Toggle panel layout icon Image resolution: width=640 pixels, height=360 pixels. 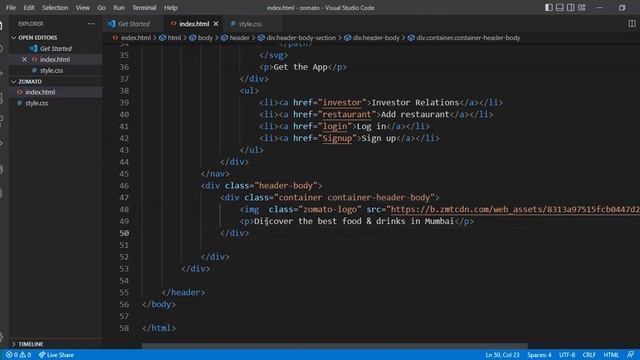pos(560,8)
